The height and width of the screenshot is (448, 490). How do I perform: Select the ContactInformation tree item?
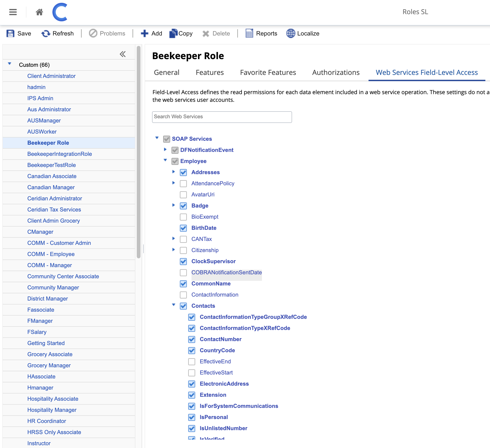click(x=215, y=295)
